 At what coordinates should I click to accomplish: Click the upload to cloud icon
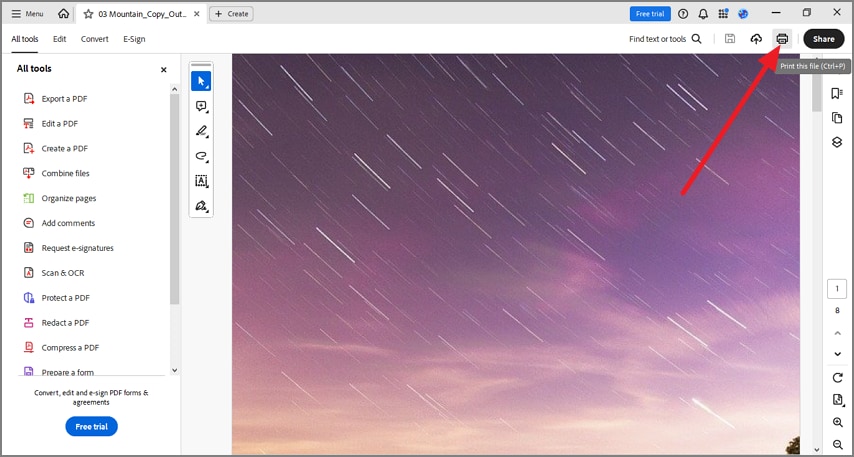pyautogui.click(x=756, y=39)
